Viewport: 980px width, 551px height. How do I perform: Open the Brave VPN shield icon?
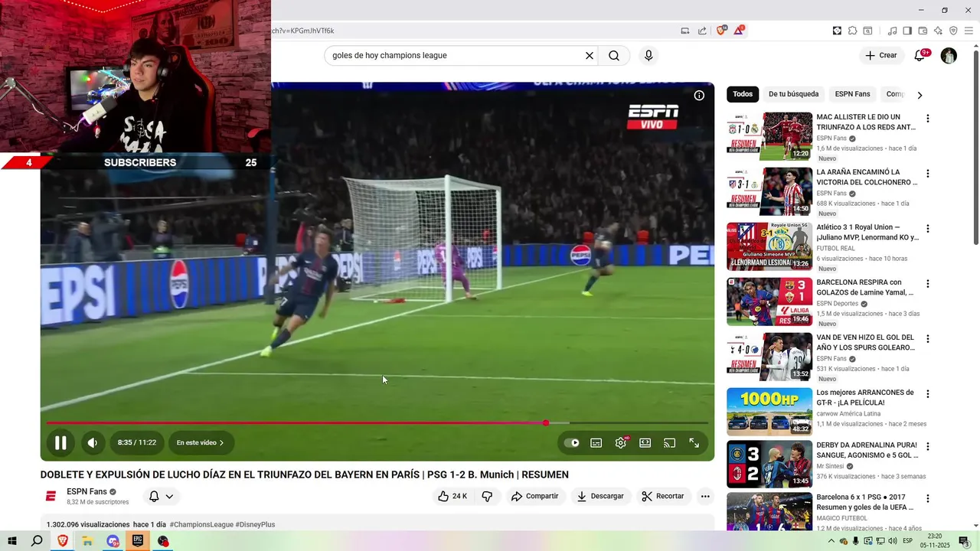953,31
